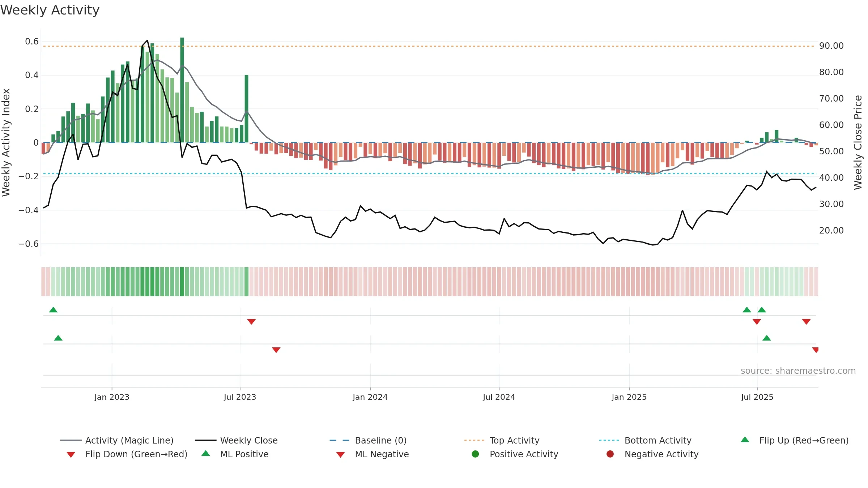Click the red Flip Down triangle icon in legend
The image size is (868, 488).
71,455
